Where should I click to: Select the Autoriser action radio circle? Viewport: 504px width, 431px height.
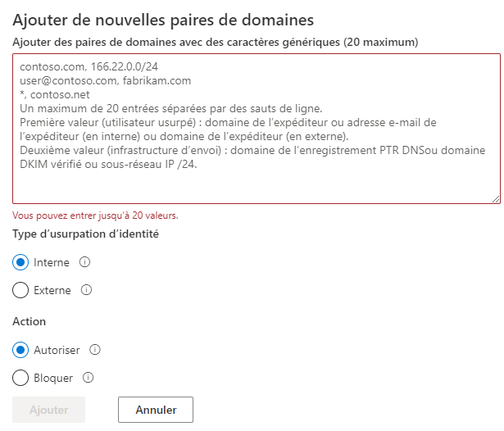click(21, 350)
